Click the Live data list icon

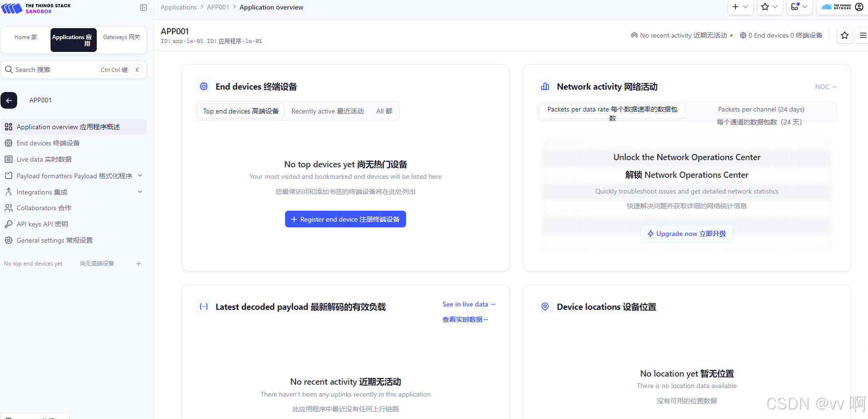pyautogui.click(x=9, y=159)
